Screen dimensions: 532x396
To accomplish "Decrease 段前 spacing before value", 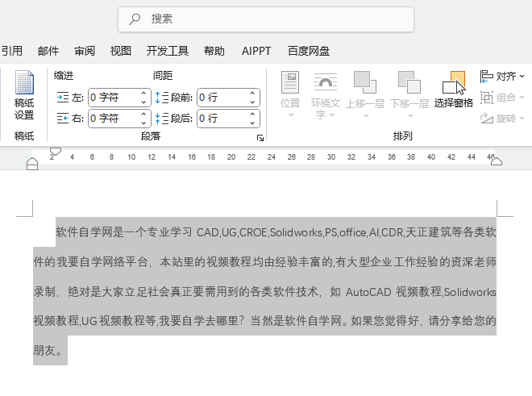I will 252,102.
